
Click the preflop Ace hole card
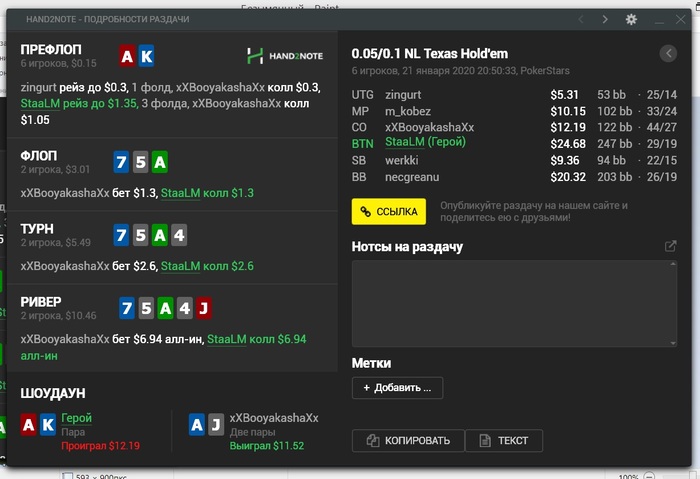[x=127, y=56]
